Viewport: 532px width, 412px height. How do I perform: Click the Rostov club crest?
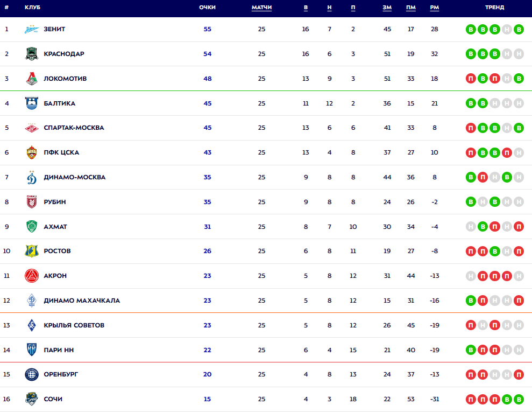(x=32, y=251)
